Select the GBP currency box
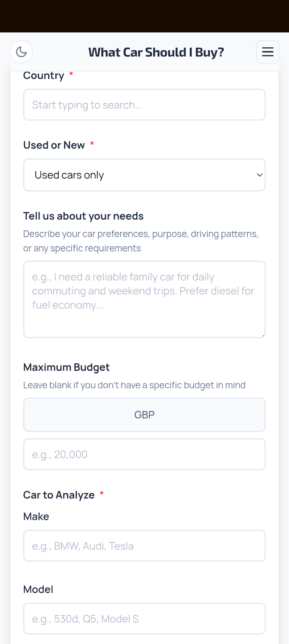 (144, 415)
